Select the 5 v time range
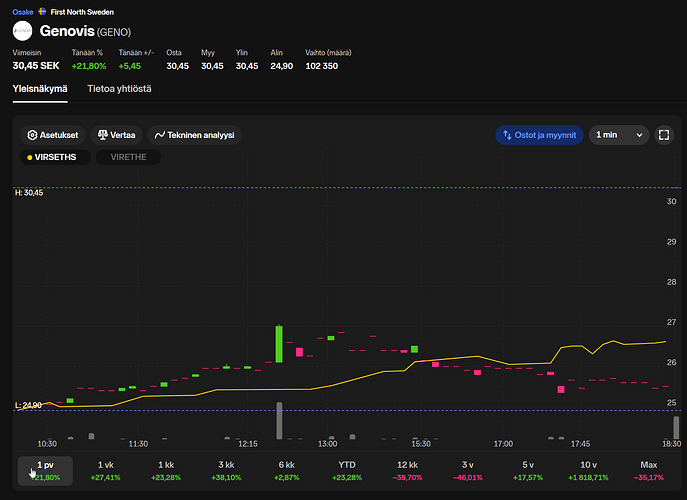 point(528,471)
